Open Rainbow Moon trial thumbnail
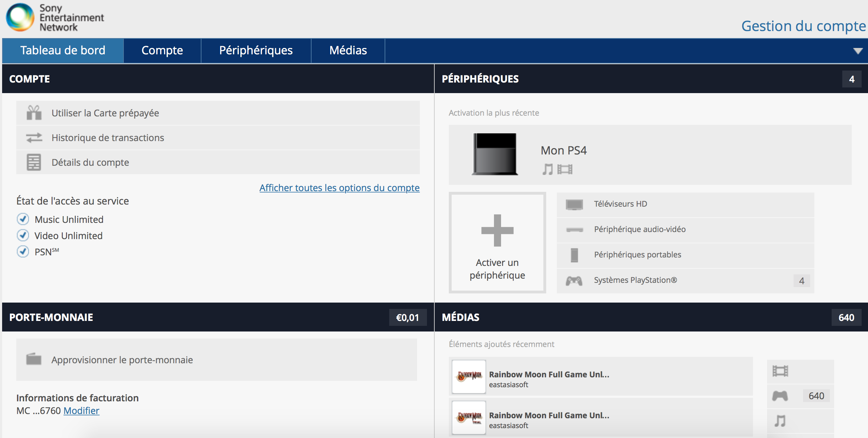Image resolution: width=868 pixels, height=438 pixels. click(469, 418)
